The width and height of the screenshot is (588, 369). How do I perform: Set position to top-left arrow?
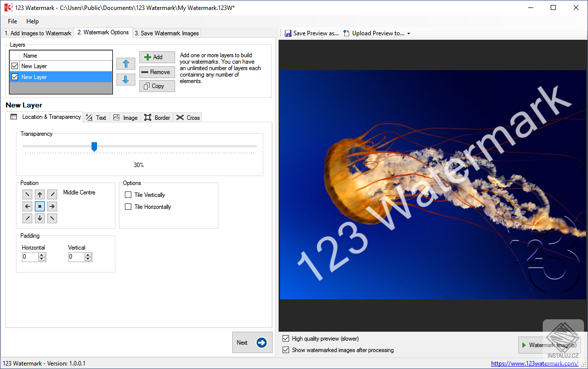[27, 194]
